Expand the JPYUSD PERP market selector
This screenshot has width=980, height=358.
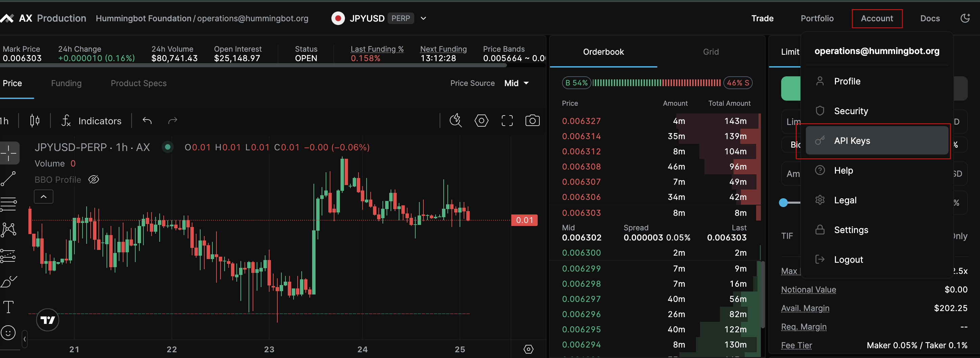click(423, 18)
